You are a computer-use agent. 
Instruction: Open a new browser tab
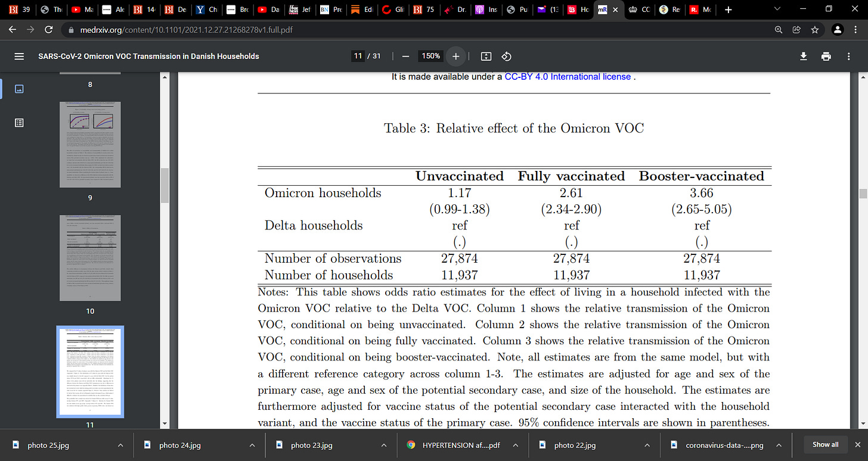(x=727, y=10)
